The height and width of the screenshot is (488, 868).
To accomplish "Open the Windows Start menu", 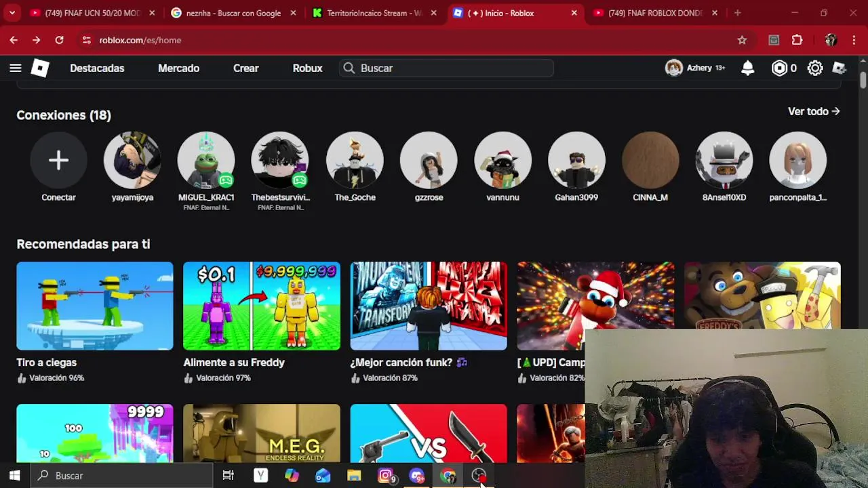I will (15, 475).
